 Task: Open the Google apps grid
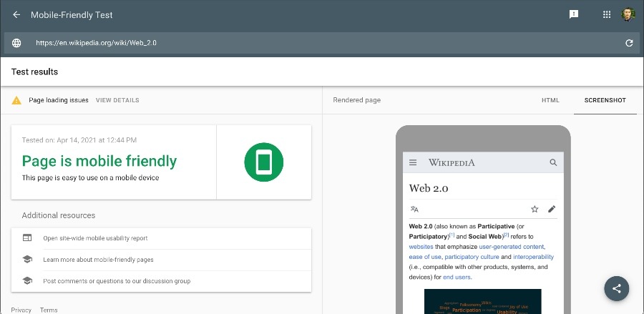pyautogui.click(x=607, y=14)
